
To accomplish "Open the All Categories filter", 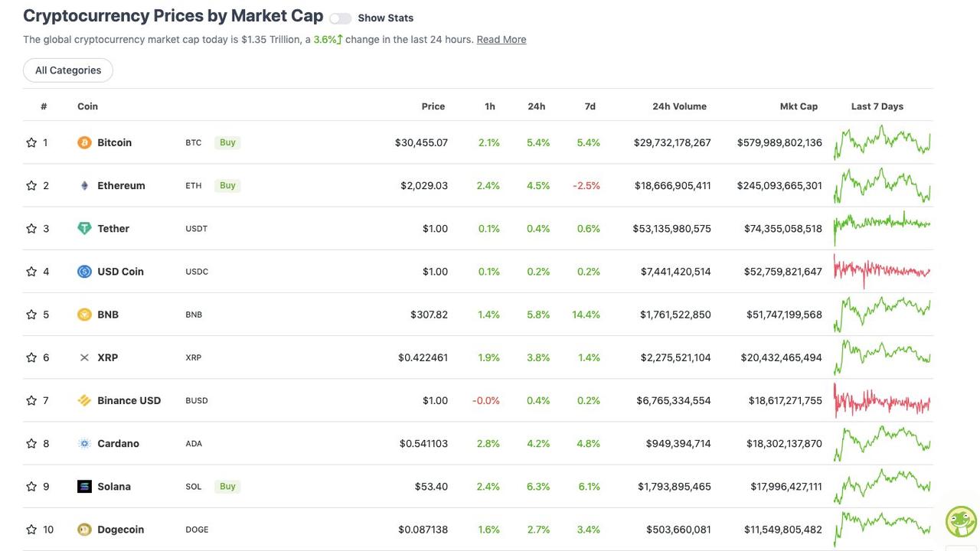I will [x=68, y=70].
